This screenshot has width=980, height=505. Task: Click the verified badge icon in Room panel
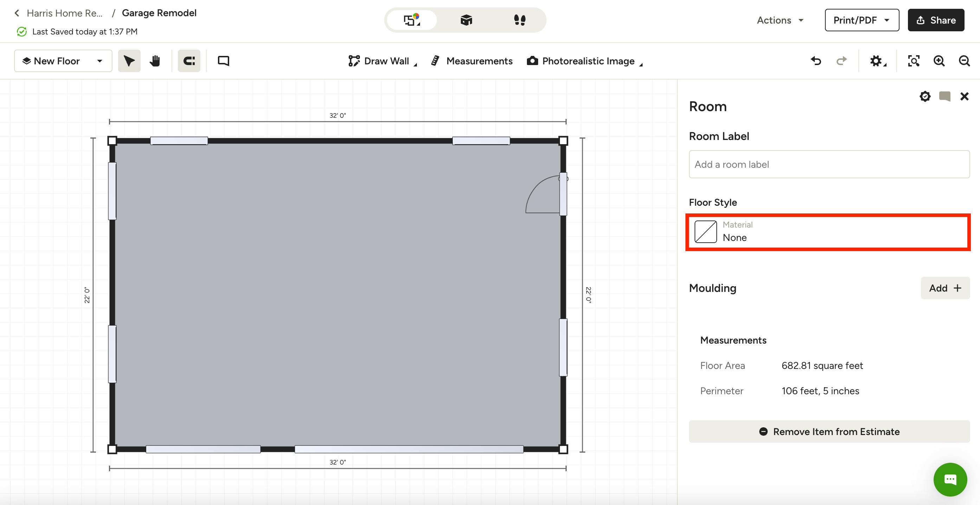(925, 96)
